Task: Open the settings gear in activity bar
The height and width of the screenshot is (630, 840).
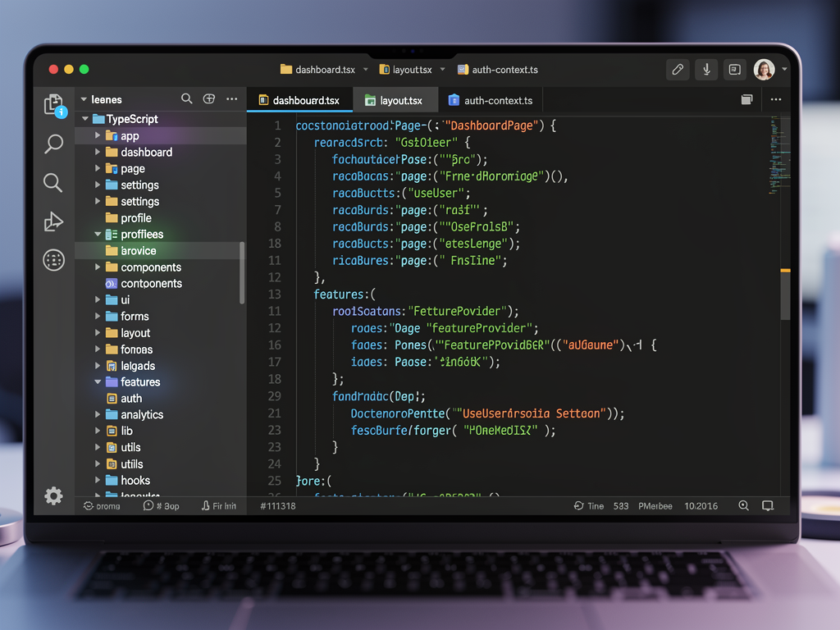Action: [x=53, y=496]
